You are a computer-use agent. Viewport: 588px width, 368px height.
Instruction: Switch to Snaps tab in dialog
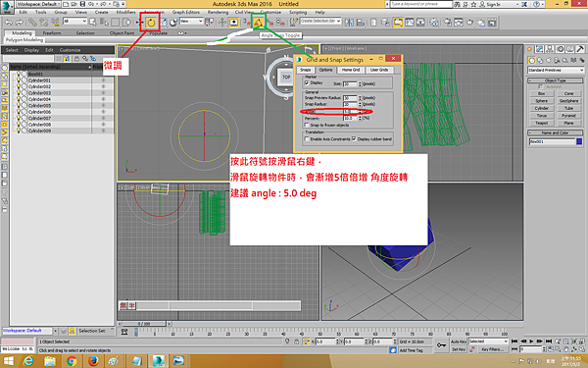tap(305, 70)
